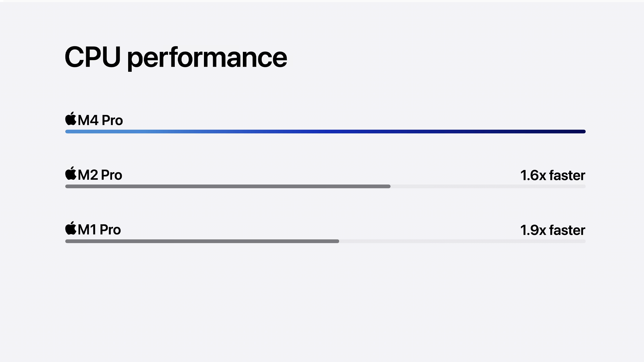This screenshot has width=644, height=362.
Task: Click the blue M4 Pro performance bar
Action: click(x=325, y=131)
